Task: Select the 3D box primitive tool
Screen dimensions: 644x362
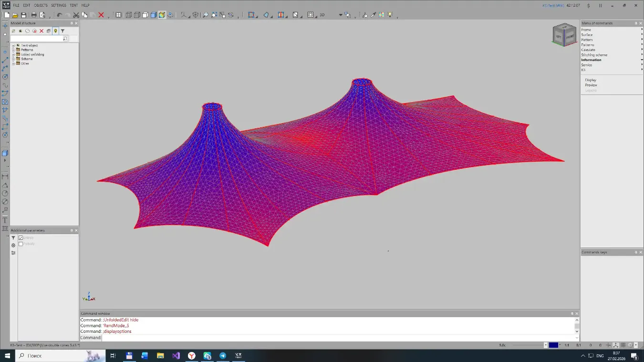Action: click(5, 153)
